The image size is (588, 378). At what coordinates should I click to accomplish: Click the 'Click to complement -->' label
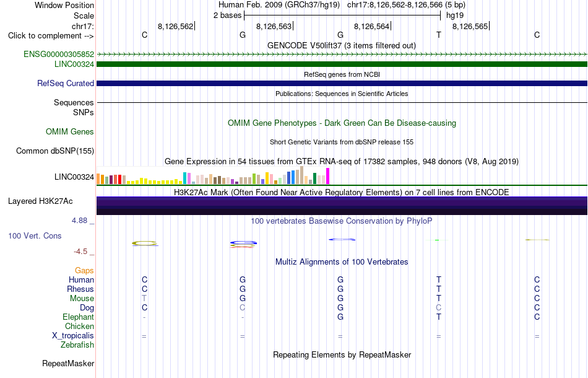(51, 36)
